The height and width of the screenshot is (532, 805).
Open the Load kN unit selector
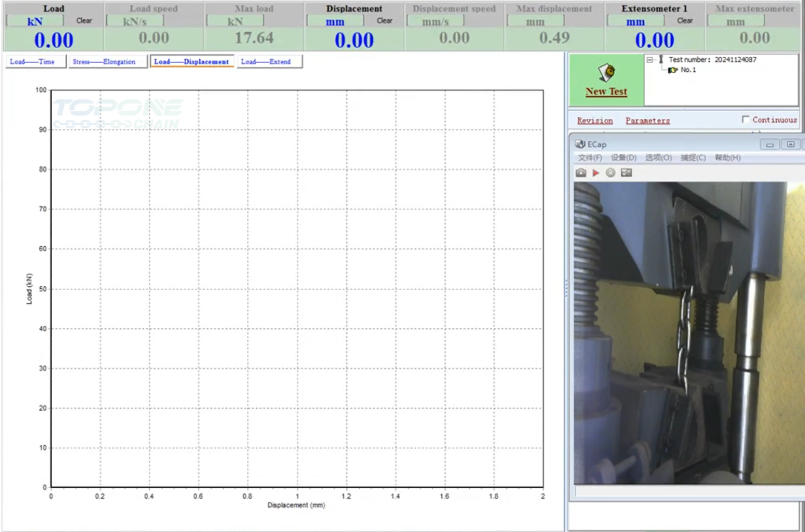click(35, 21)
